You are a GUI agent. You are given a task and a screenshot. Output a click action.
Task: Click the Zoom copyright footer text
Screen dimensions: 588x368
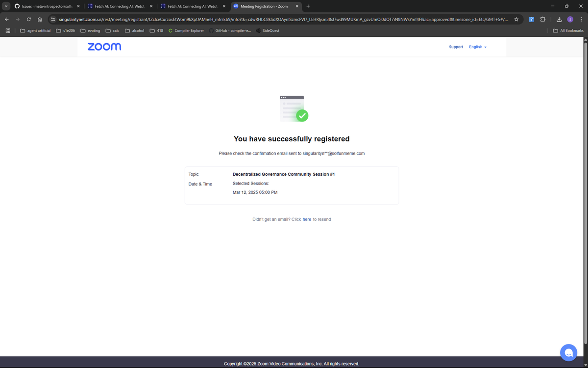[292, 364]
